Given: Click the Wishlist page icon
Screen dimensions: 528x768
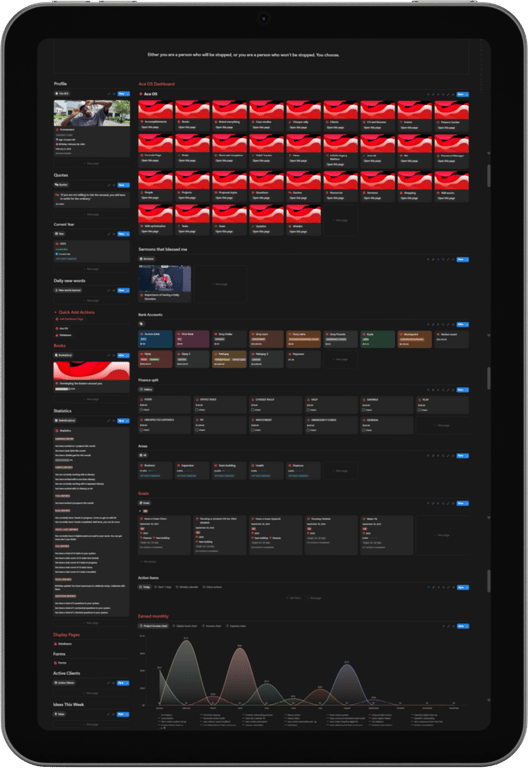Looking at the screenshot, I should 290,226.
